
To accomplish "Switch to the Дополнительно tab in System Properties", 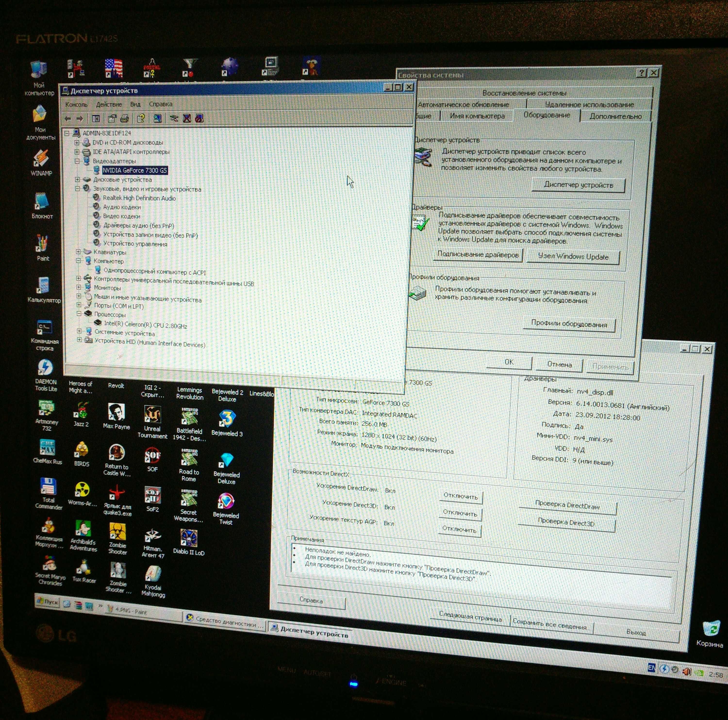I will point(615,117).
